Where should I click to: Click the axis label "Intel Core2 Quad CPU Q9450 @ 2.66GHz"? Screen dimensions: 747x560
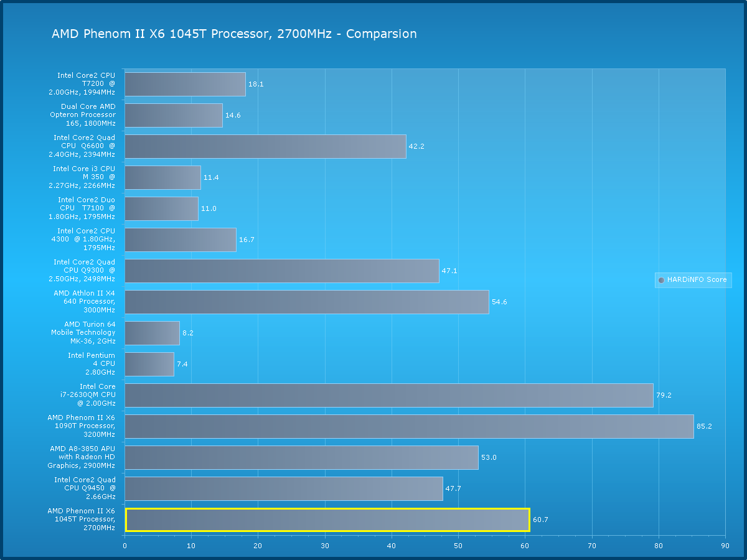[85, 488]
